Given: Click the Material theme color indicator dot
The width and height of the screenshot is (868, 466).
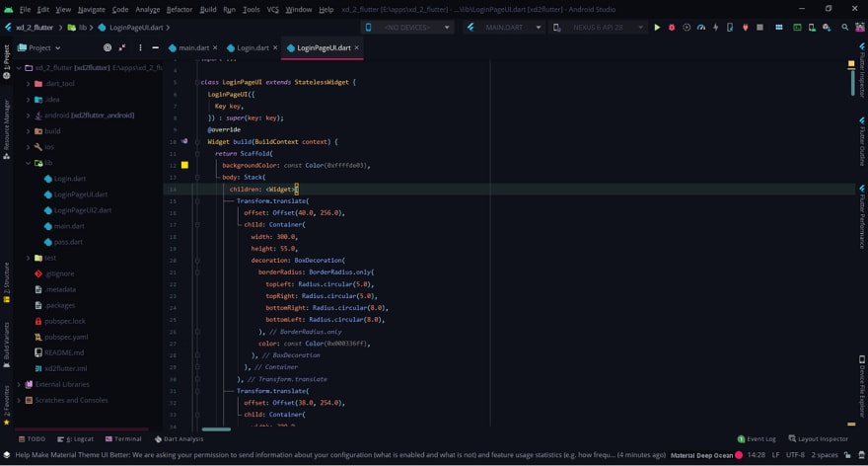Looking at the screenshot, I should pyautogui.click(x=739, y=455).
